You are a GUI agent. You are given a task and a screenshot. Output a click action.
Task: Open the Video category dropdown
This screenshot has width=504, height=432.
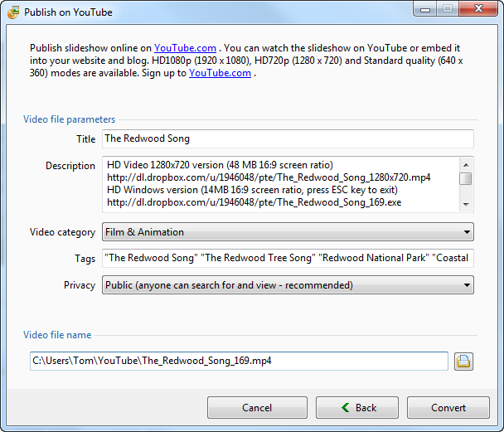pyautogui.click(x=288, y=231)
